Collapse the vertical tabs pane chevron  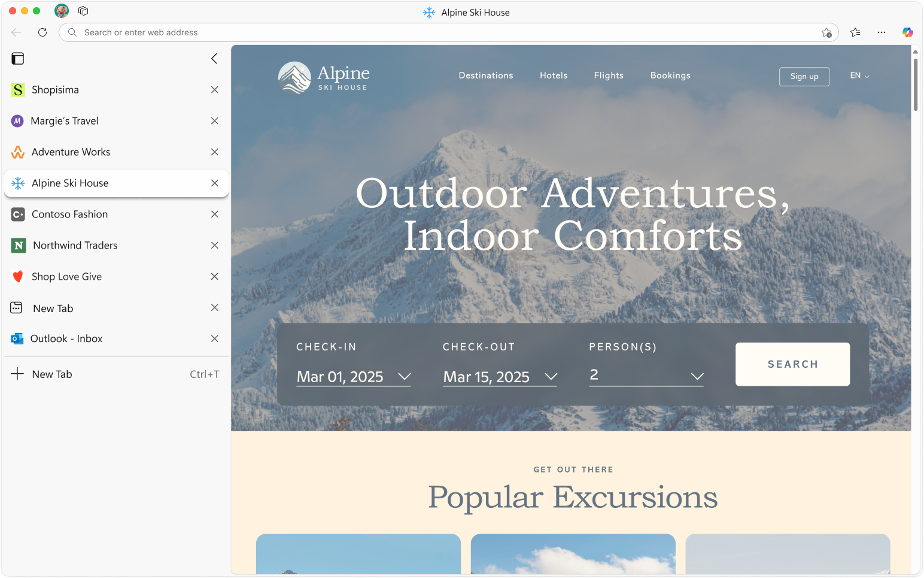tap(214, 59)
